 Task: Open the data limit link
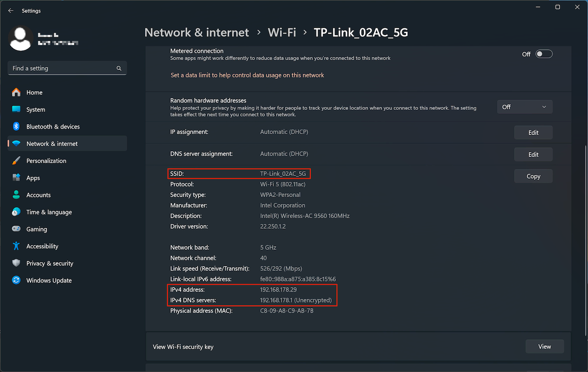pos(247,75)
